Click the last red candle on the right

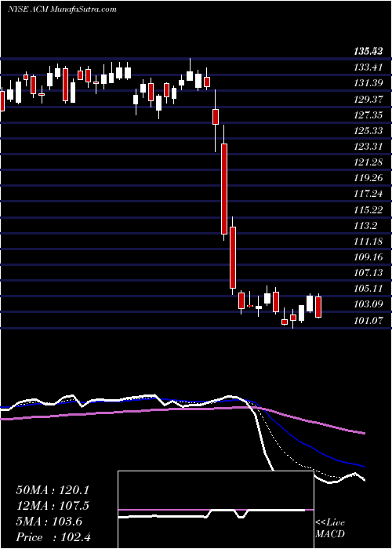pyautogui.click(x=318, y=307)
